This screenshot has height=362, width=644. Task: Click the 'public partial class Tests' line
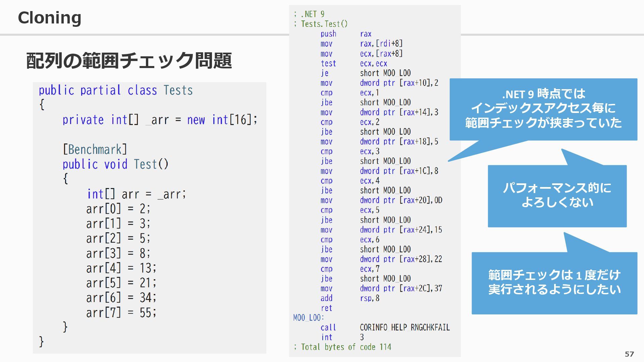click(115, 90)
